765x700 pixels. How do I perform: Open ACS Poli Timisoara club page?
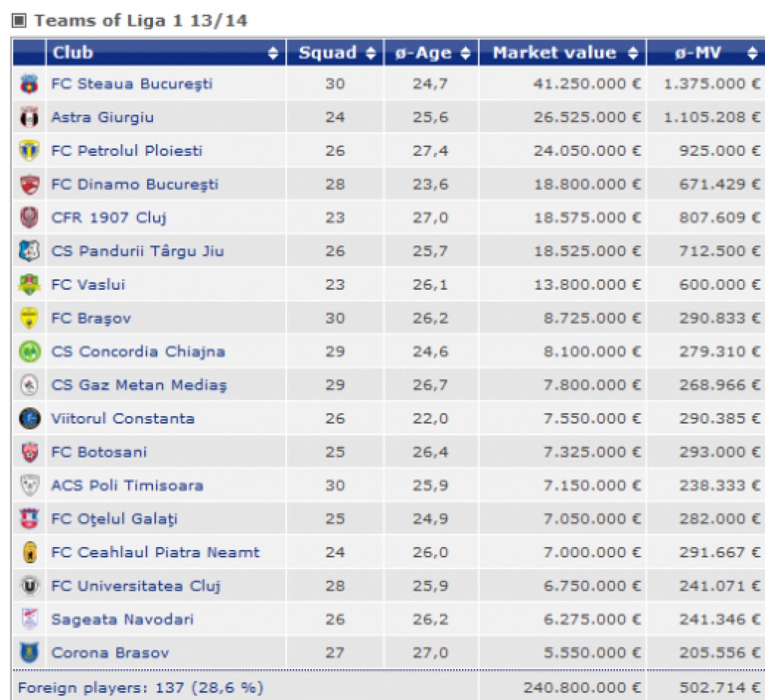127,485
